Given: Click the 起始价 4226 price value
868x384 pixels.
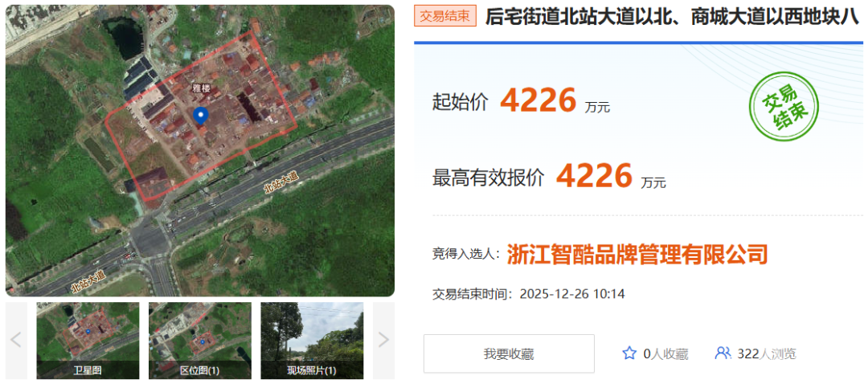Looking at the screenshot, I should click(538, 100).
